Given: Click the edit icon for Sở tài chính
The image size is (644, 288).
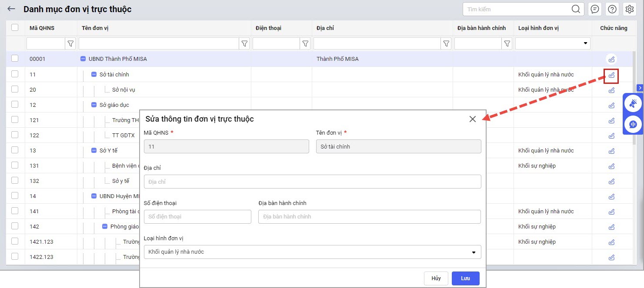Looking at the screenshot, I should tap(611, 75).
